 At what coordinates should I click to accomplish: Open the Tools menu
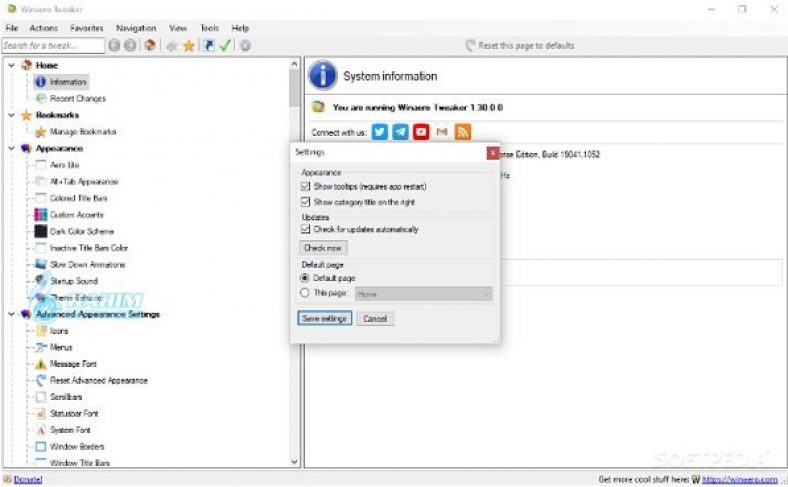click(x=210, y=28)
